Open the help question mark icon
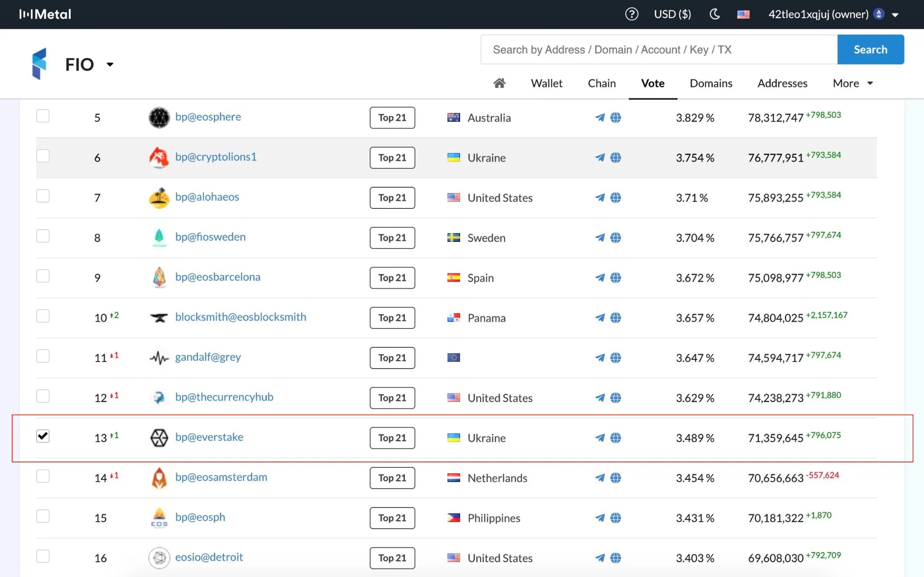This screenshot has width=924, height=577. tap(632, 14)
